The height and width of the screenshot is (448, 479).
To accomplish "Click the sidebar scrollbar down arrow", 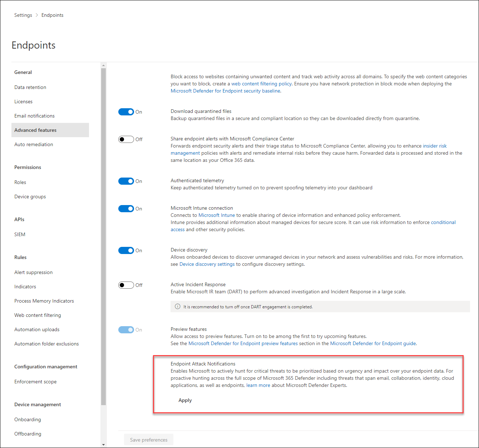I will coord(103,444).
